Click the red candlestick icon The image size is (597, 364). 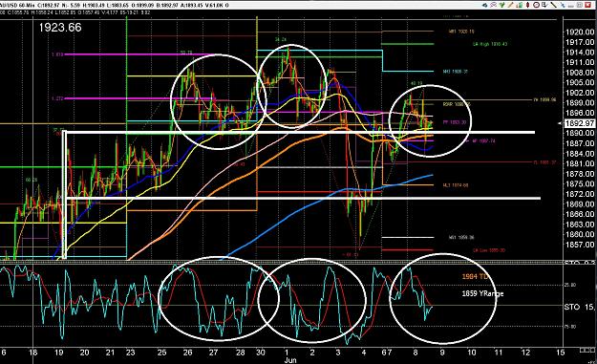(527, 5)
